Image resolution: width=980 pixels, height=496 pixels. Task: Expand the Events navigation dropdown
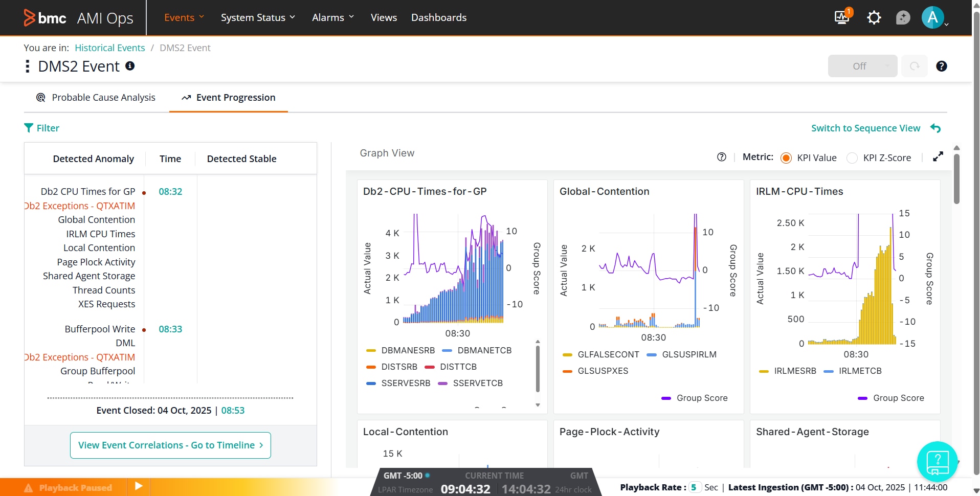click(184, 17)
